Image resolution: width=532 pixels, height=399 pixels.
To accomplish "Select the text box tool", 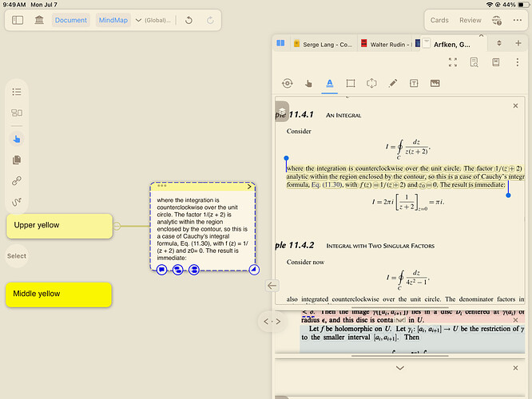I will point(414,84).
